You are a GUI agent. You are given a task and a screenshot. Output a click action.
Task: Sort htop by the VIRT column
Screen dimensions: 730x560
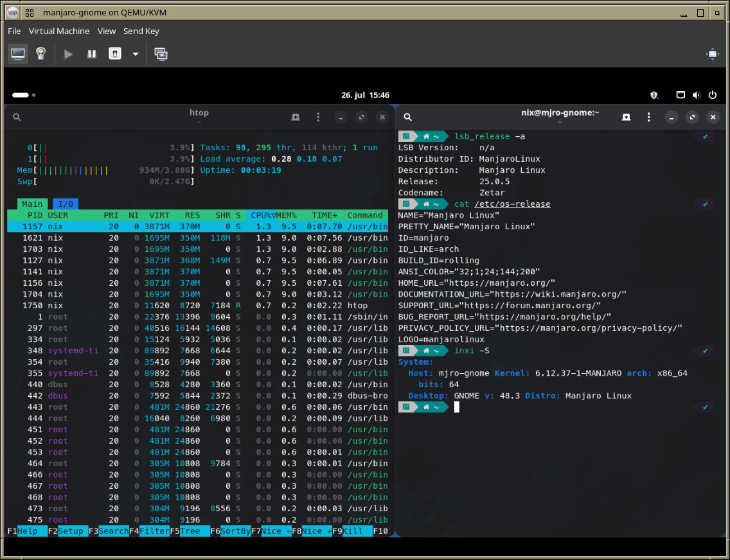pos(159,215)
